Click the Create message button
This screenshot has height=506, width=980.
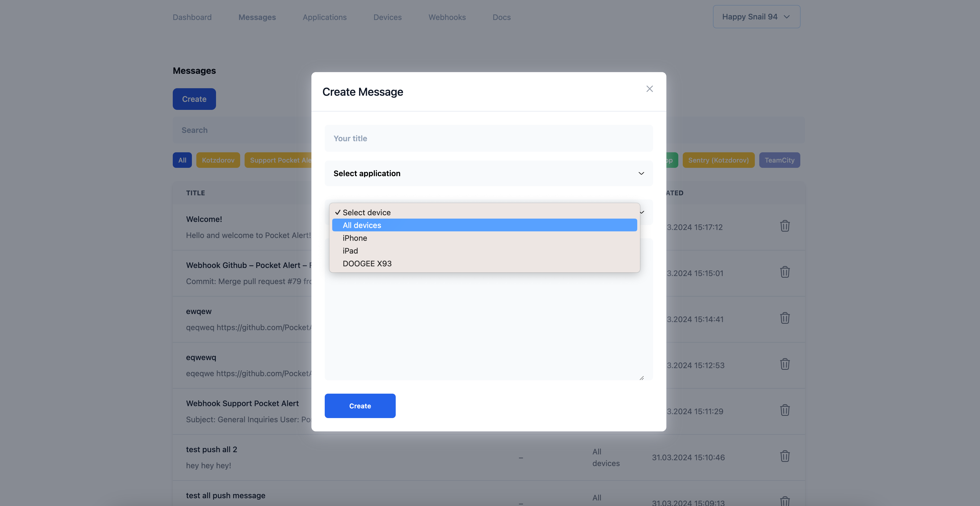[360, 405]
